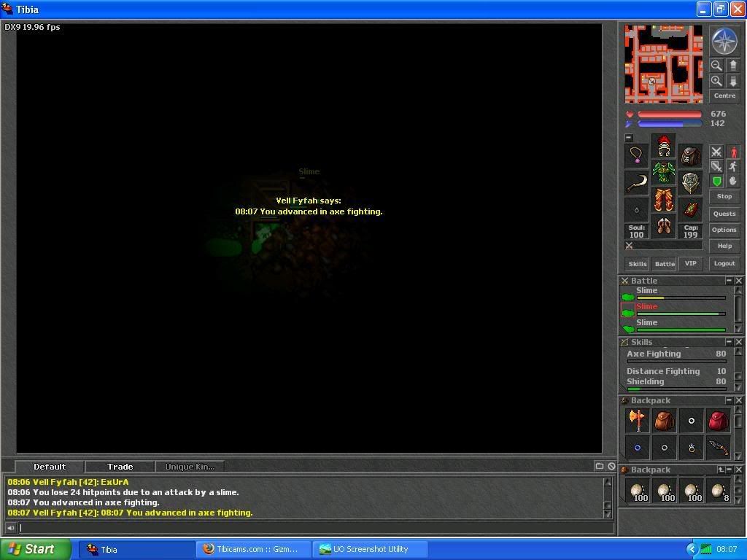This screenshot has height=560, width=747.
Task: Enable balanced fighting mode
Action: [716, 166]
